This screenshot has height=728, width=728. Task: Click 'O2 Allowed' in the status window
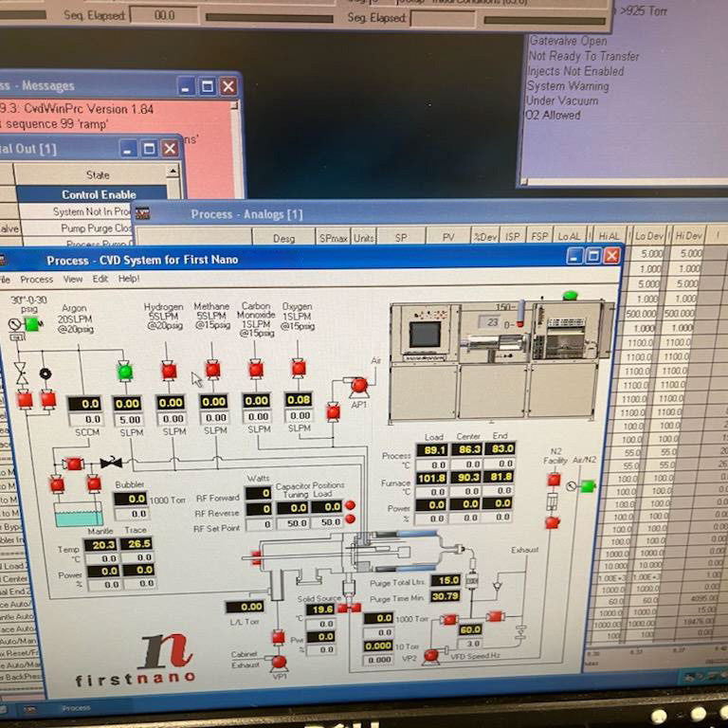pyautogui.click(x=553, y=115)
